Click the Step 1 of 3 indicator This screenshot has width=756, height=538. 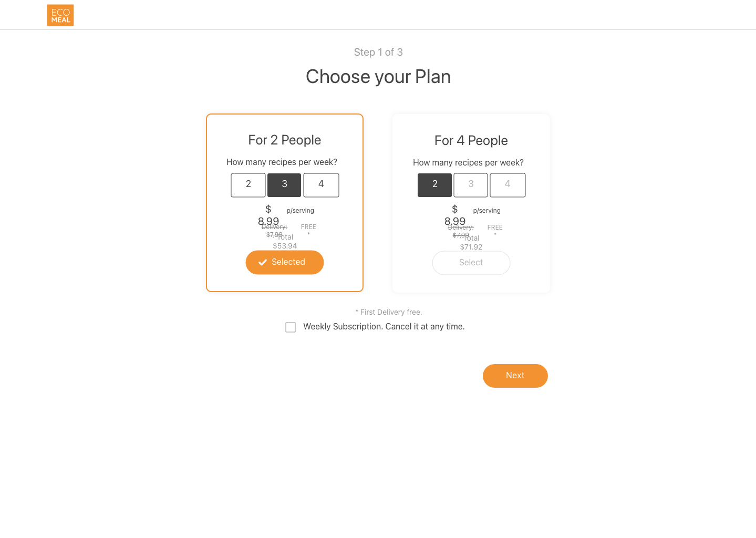[x=378, y=52]
